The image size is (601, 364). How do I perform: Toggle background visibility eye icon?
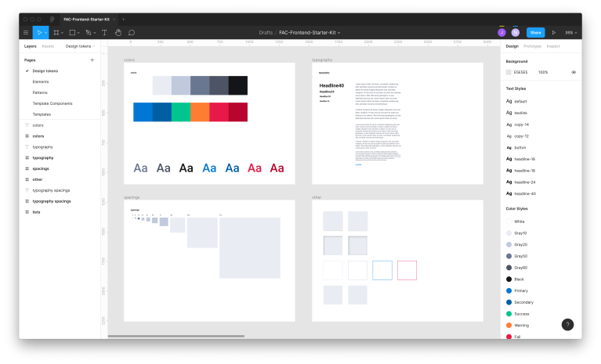[x=574, y=72]
